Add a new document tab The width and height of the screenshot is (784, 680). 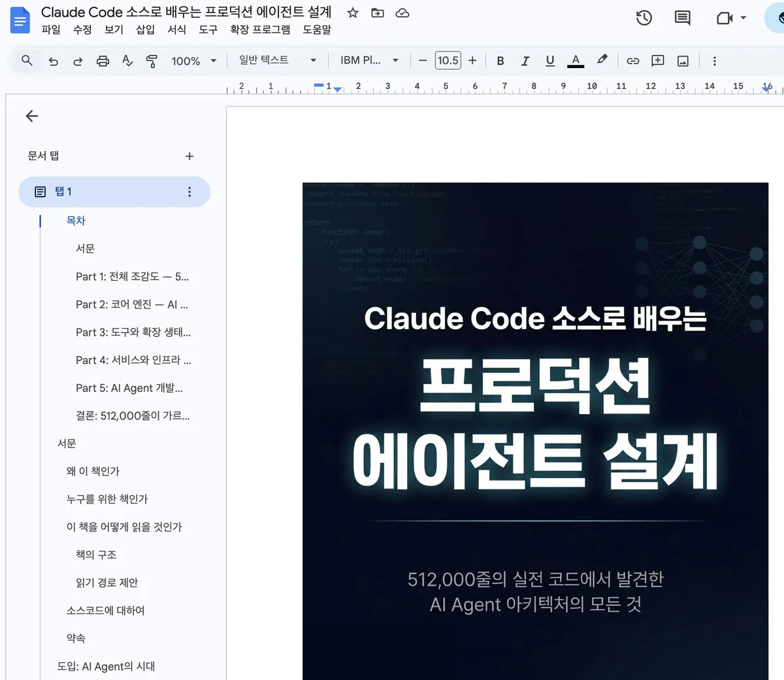(x=189, y=156)
